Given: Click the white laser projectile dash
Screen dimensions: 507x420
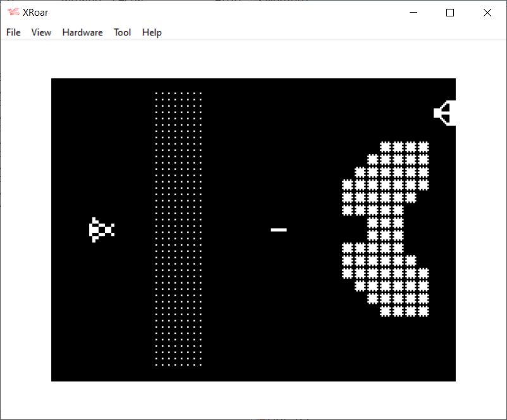Looking at the screenshot, I should [x=279, y=230].
